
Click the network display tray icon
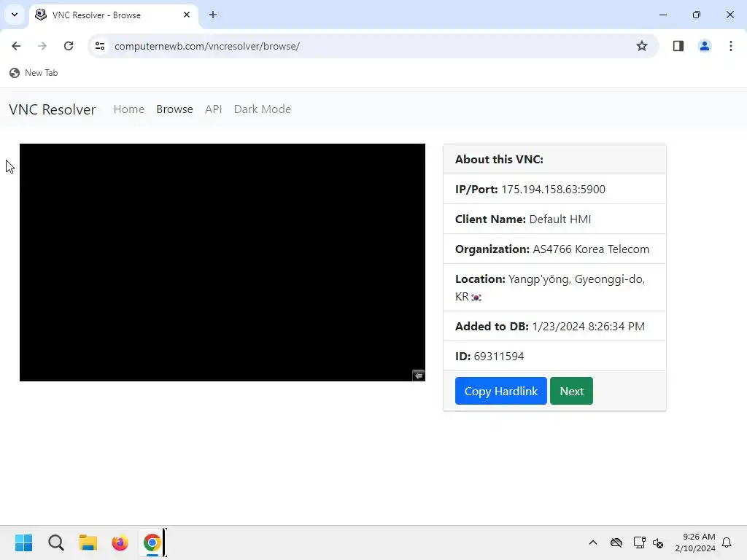[x=639, y=542]
